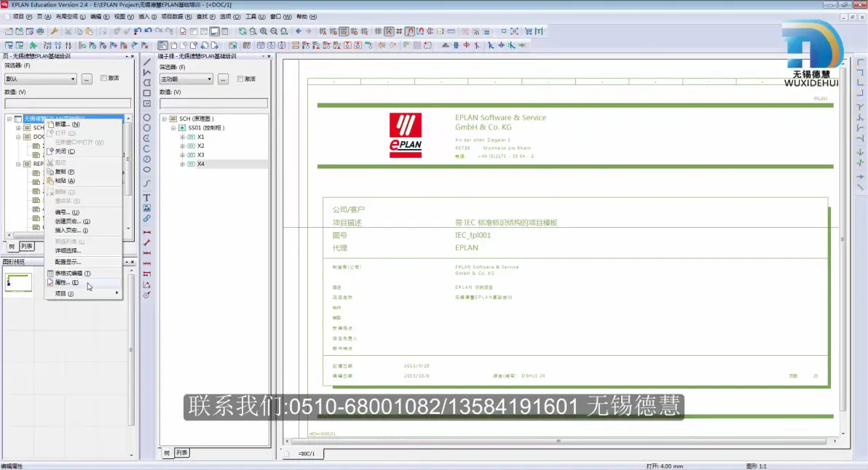This screenshot has width=868, height=470.
Task: Click 关闭 (C) in the context menu
Action: pos(83,151)
